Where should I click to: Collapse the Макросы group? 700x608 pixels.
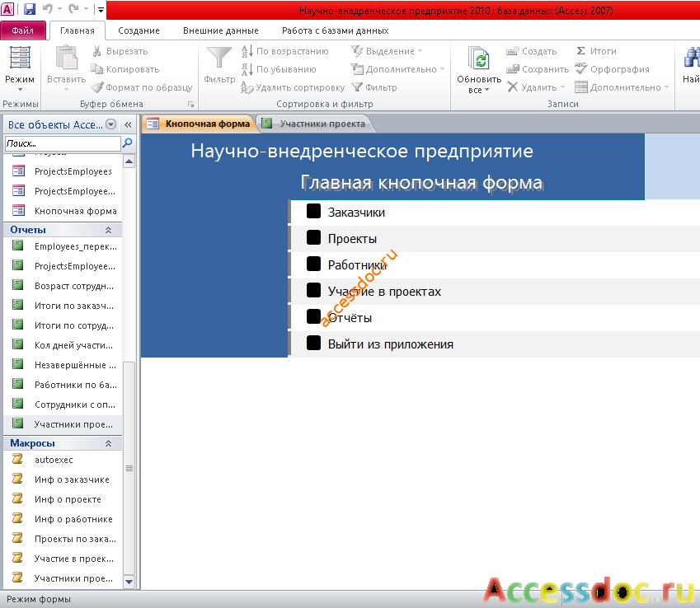[x=108, y=443]
